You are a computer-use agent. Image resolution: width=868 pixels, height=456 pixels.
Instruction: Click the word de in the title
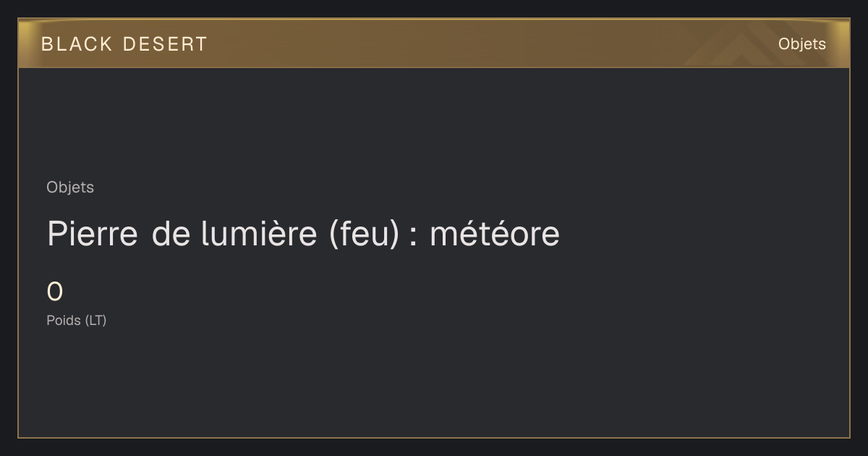click(x=170, y=234)
